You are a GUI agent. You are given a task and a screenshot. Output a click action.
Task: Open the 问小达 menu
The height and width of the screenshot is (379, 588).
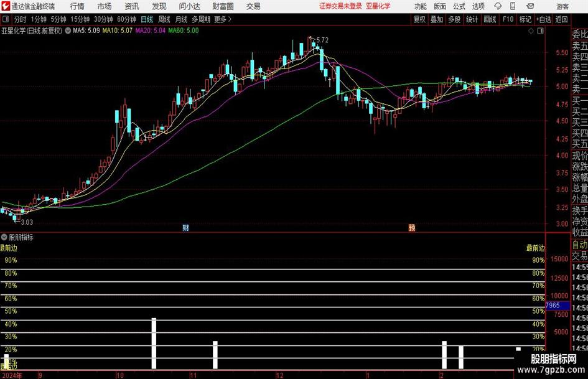[189, 6]
